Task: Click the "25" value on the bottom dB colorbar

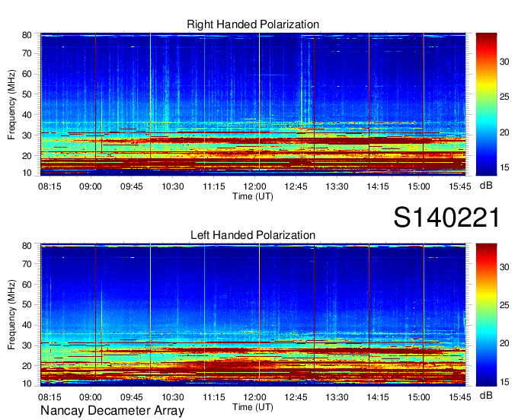Action: click(x=504, y=305)
